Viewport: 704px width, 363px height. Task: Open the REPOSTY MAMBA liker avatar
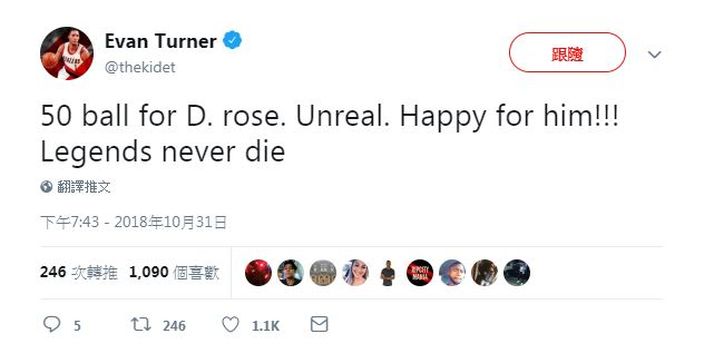click(x=420, y=273)
